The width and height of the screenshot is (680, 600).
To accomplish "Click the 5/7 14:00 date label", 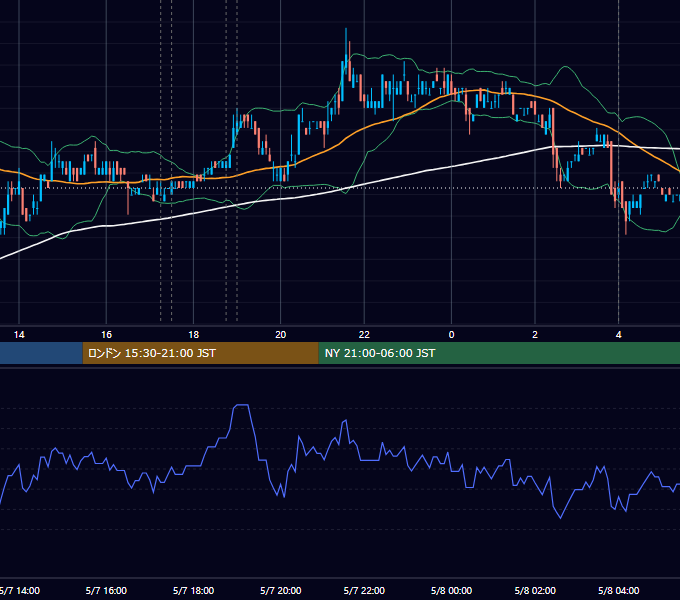I will tap(20, 590).
